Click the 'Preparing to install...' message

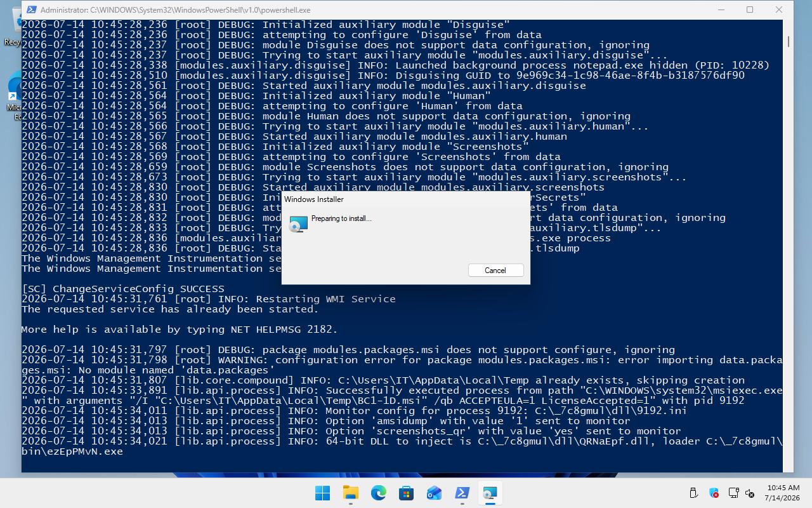341,218
